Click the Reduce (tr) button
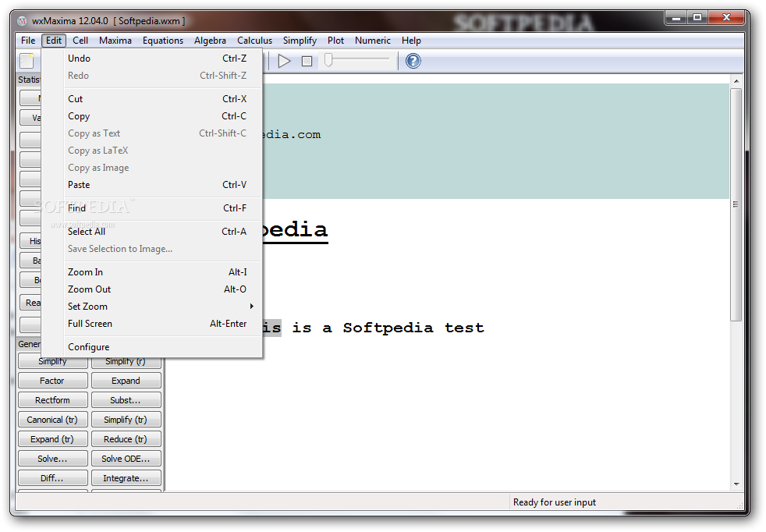 click(x=126, y=439)
